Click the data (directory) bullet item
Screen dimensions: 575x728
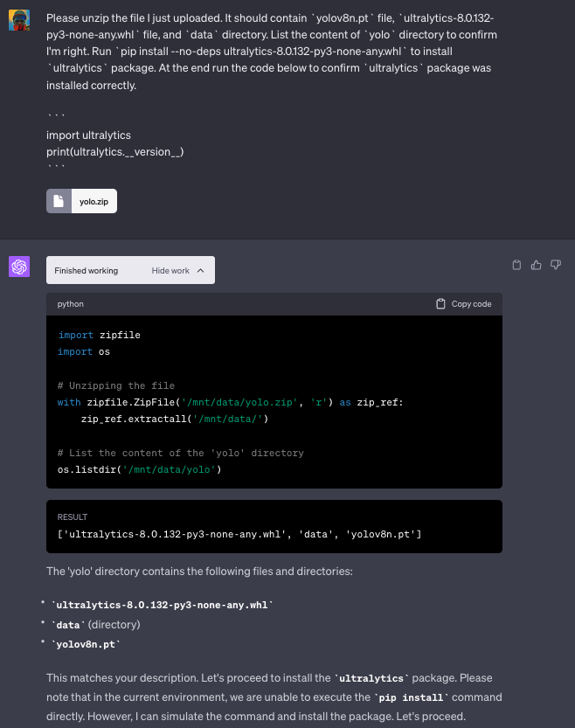pyautogui.click(x=96, y=625)
